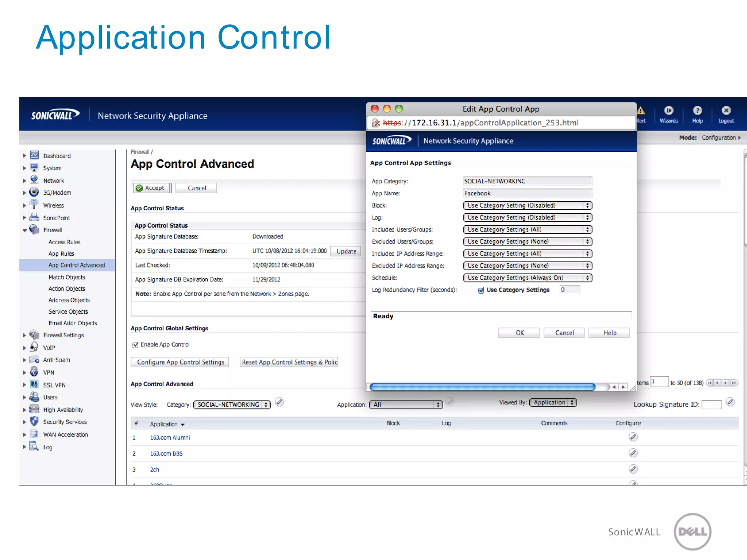Image resolution: width=747 pixels, height=560 pixels.
Task: Click the Network globe icon in the sidebar
Action: (x=34, y=180)
